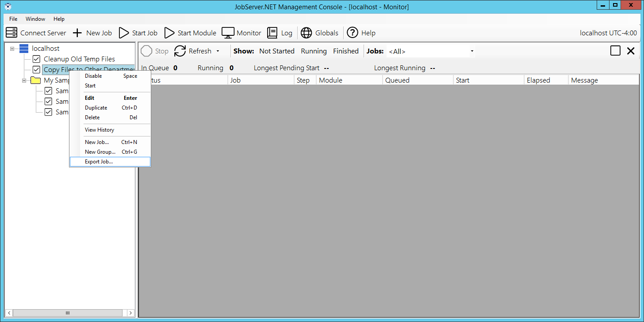
Task: Click the Start Module play icon
Action: [x=169, y=33]
